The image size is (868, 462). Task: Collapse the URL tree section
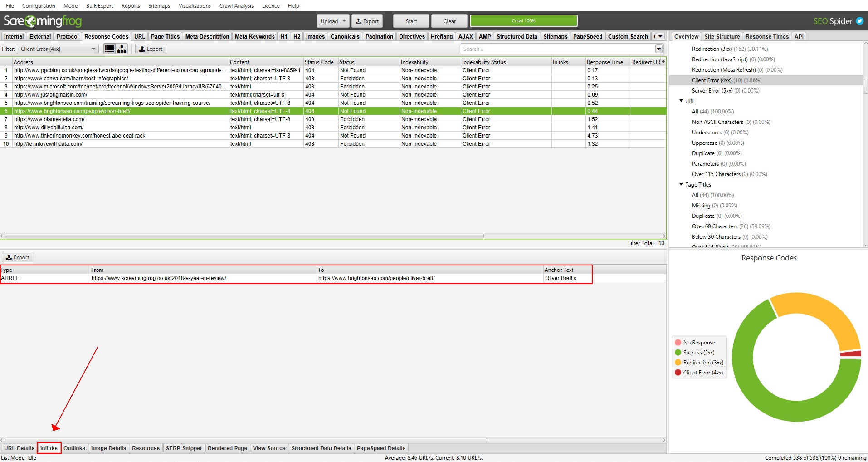pyautogui.click(x=681, y=101)
